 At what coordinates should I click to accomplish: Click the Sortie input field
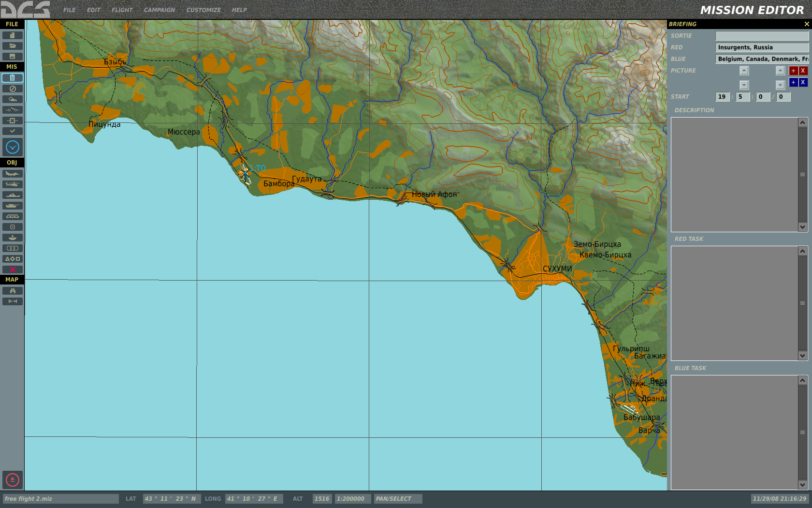pos(762,36)
